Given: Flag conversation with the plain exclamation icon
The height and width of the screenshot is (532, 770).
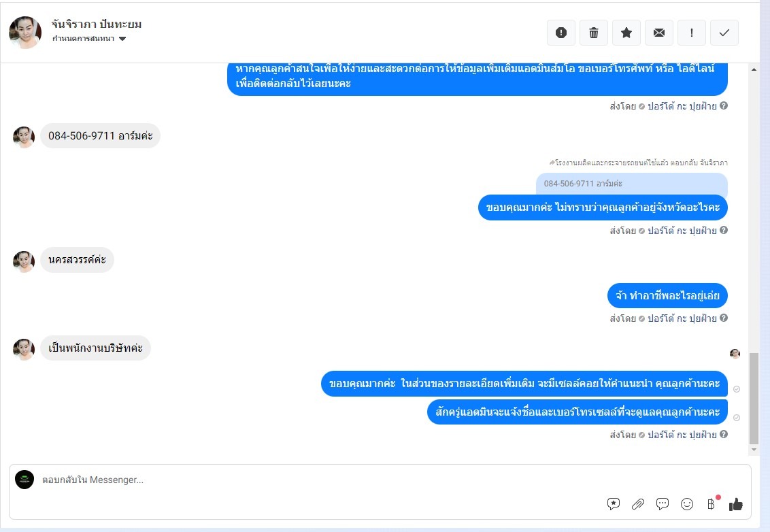Looking at the screenshot, I should click(691, 33).
